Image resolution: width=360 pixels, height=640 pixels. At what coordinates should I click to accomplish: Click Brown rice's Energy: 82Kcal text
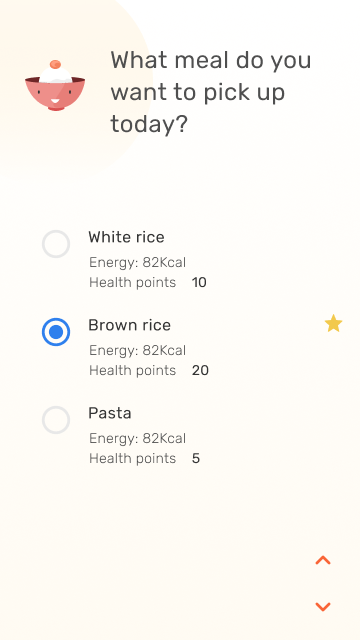137,351
